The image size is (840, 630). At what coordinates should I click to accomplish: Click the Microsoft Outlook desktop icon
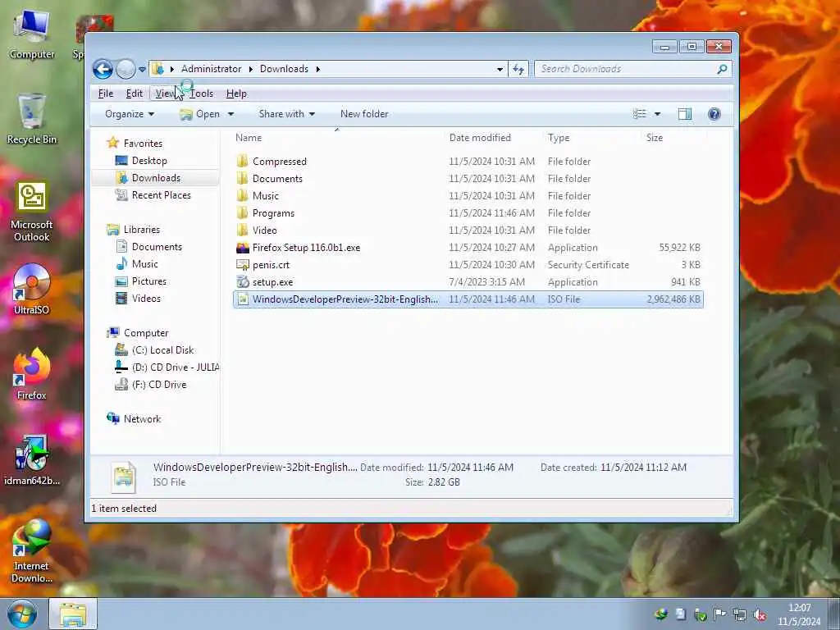(32, 212)
